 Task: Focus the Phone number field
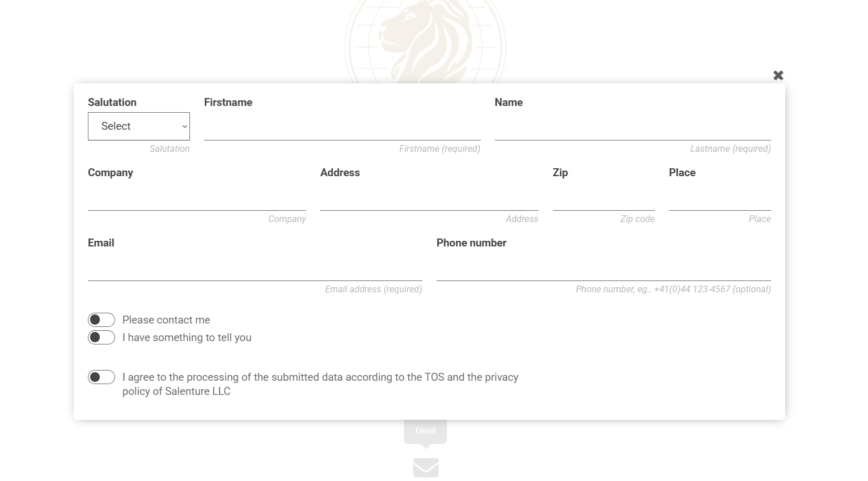click(604, 267)
